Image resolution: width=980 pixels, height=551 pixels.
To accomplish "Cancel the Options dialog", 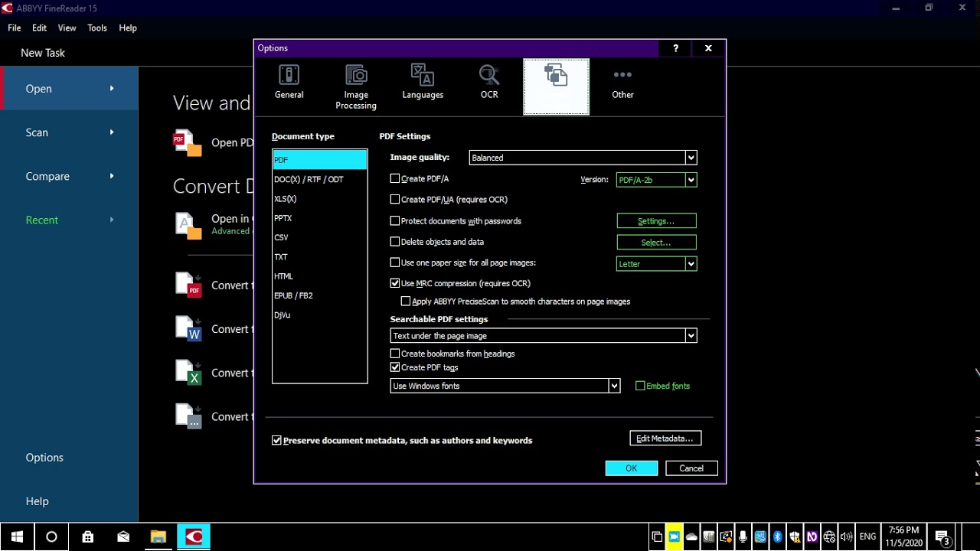I will (x=691, y=468).
